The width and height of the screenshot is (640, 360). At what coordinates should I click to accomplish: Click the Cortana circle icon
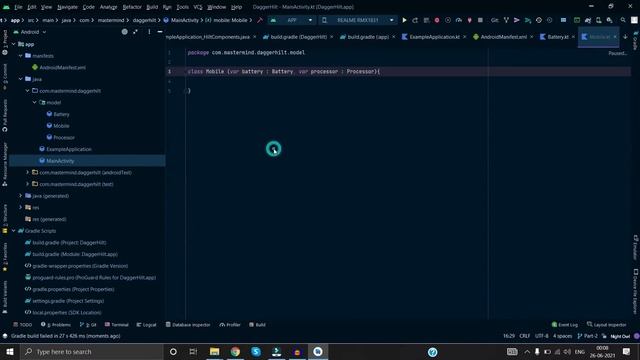[x=173, y=351]
